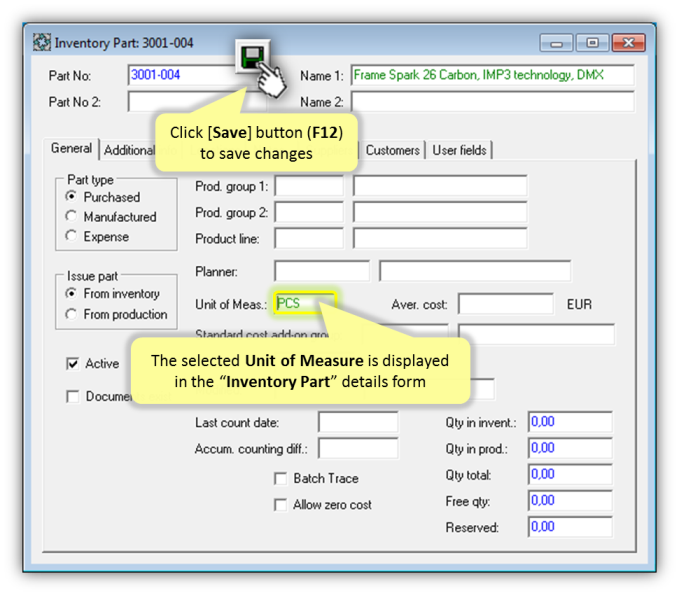Screen dimensions: 679x595
Task: Toggle the Active checkbox
Action: coord(72,364)
